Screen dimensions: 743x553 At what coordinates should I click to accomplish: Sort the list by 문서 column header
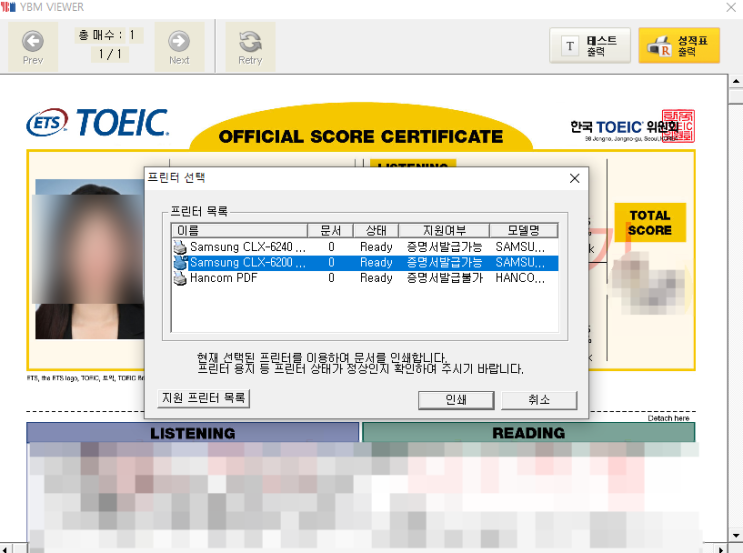pos(330,231)
